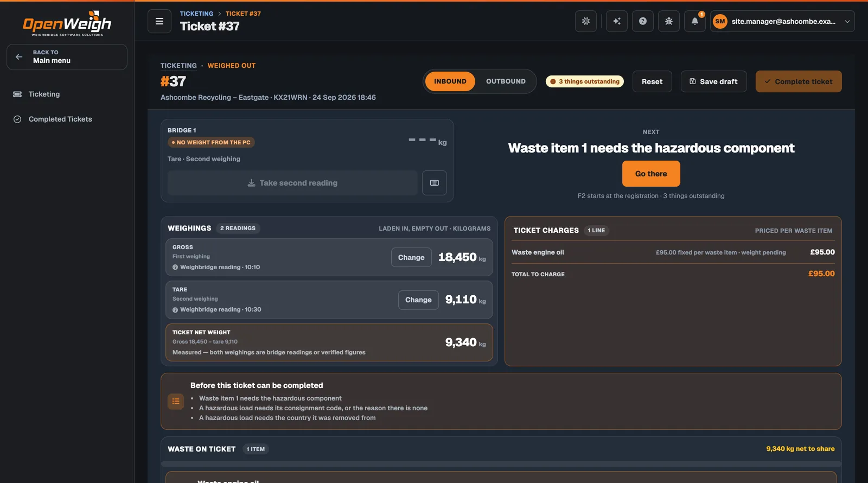Click the 1 LINE badge in Ticket Charges
The width and height of the screenshot is (868, 483).
tap(596, 231)
